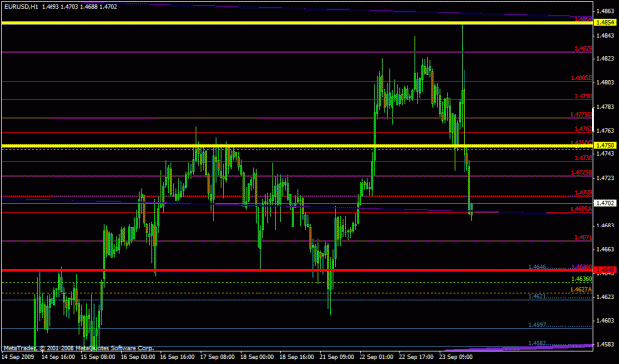The width and height of the screenshot is (619, 364).
Task: Click the 16 Sep 16:00 time label
Action: click(177, 357)
